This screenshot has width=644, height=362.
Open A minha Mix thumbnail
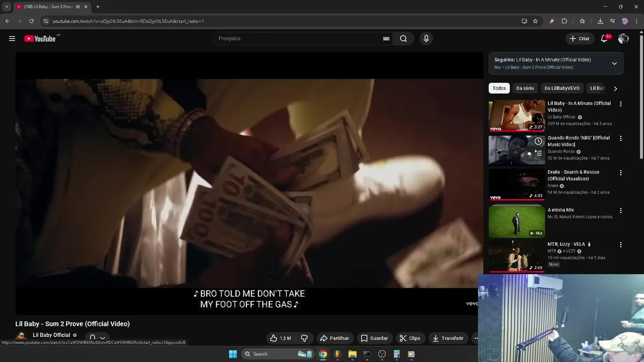pyautogui.click(x=517, y=222)
